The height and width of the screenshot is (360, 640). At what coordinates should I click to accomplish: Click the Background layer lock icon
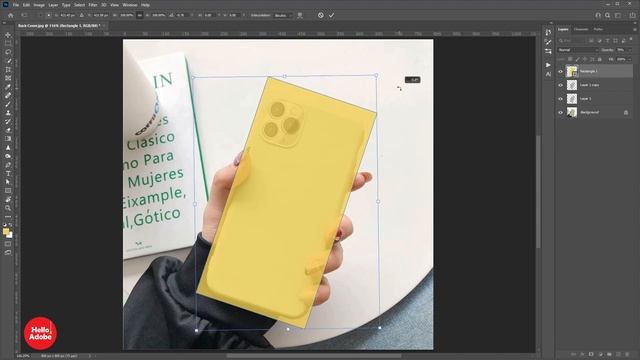(x=626, y=112)
